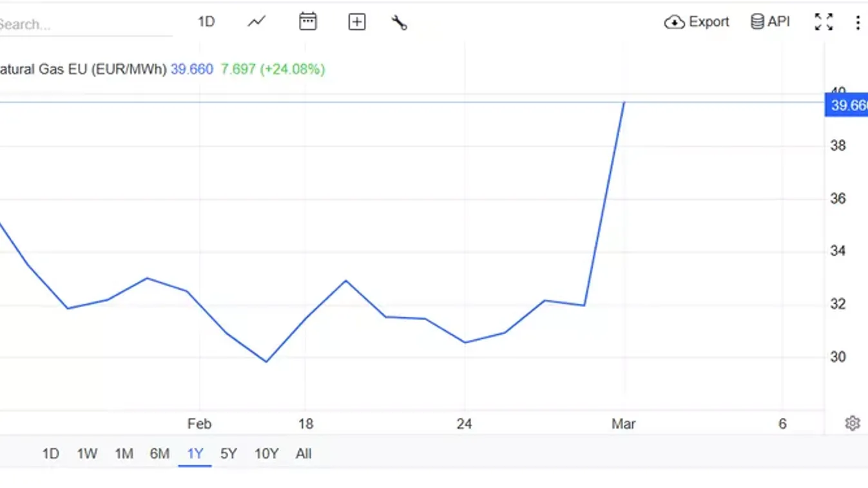The height and width of the screenshot is (488, 868).
Task: Open the calendar date range picker
Action: 308,22
